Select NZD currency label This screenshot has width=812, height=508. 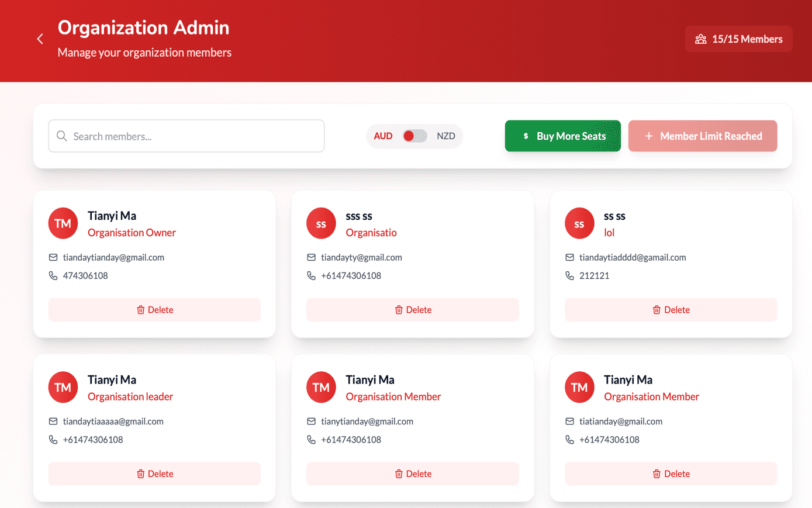point(446,136)
